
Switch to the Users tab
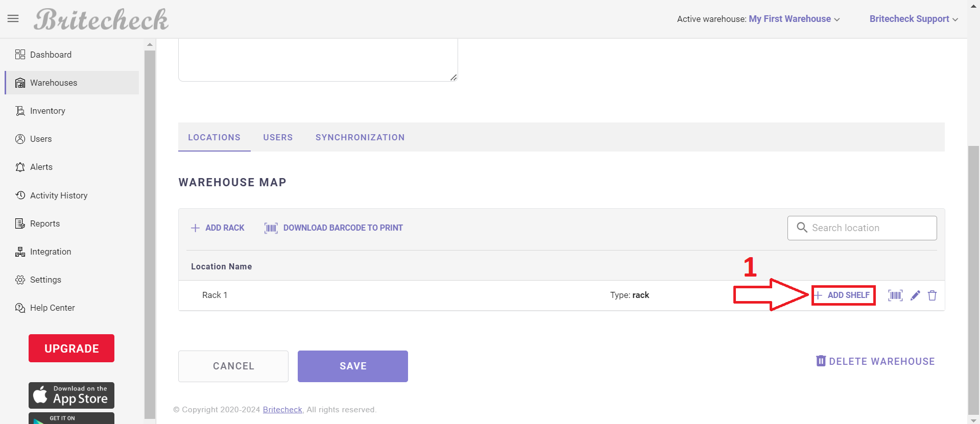(x=278, y=137)
